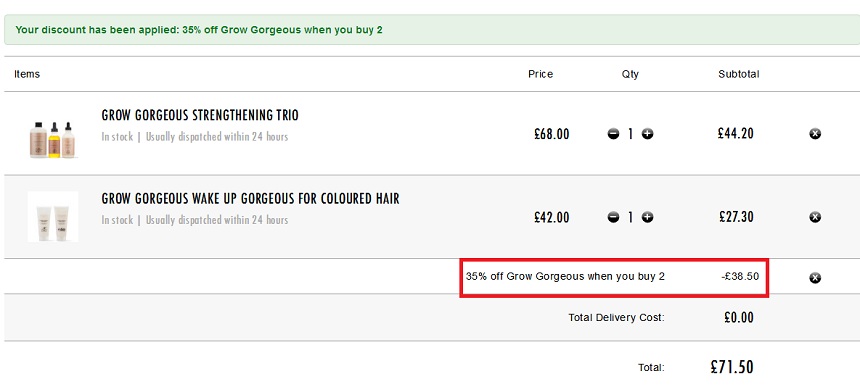Open Wake Up Gorgeous product thumbnail
860x387 pixels.
[x=53, y=217]
